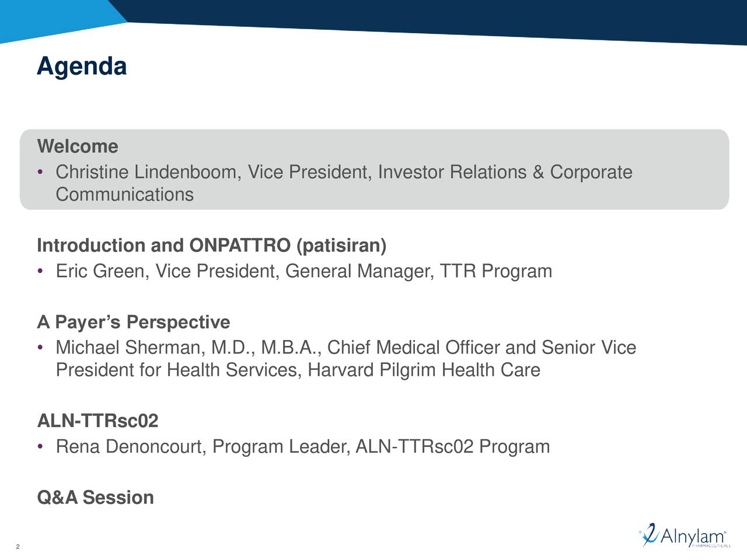Click the Introduction and ONPATTRO heading
The image size is (747, 560).
click(x=211, y=246)
